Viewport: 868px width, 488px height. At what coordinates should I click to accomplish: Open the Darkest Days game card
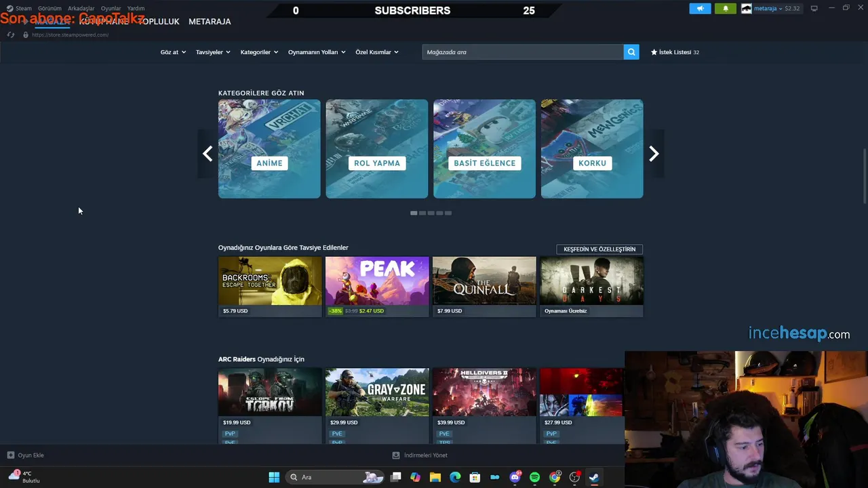[591, 287]
